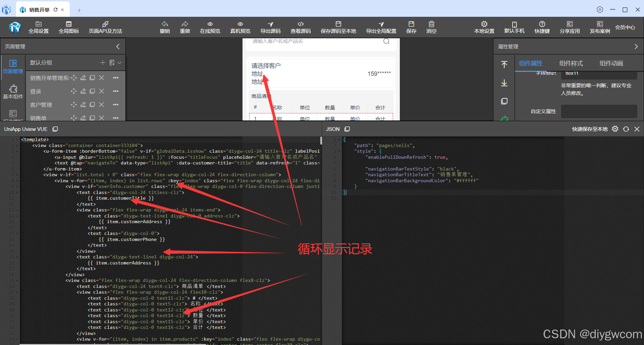Open 真机预览 device preview
This screenshot has height=345, width=644.
(240, 27)
